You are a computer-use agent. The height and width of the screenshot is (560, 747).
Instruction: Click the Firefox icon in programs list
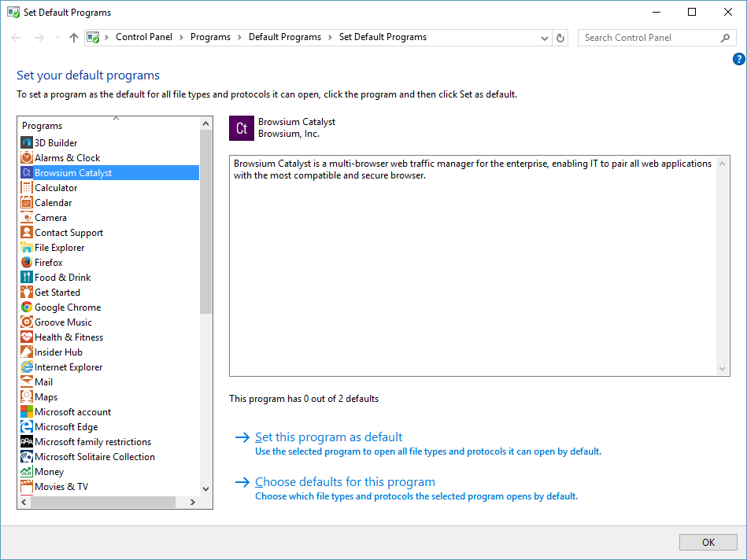point(27,263)
